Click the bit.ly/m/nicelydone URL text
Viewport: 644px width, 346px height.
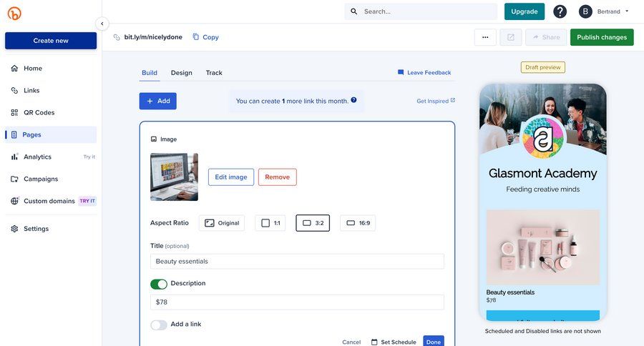(153, 37)
